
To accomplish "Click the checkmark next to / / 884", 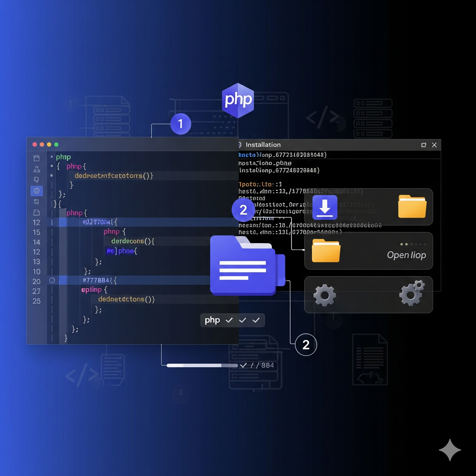I will coord(243,365).
